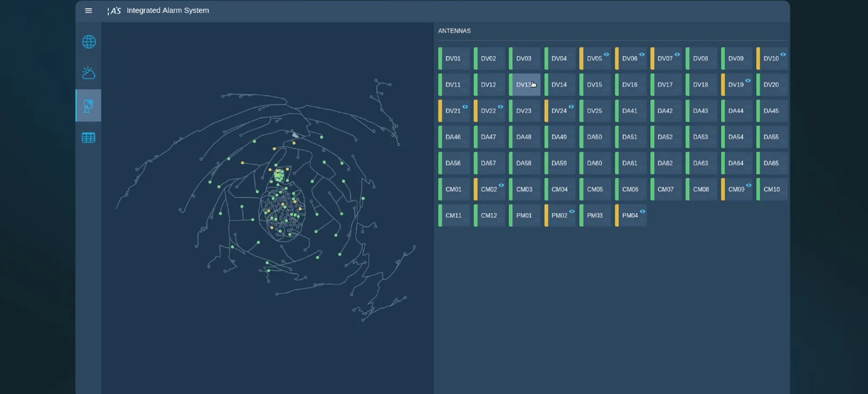This screenshot has height=394, width=868.
Task: Select antenna DV13 tile
Action: [x=525, y=85]
